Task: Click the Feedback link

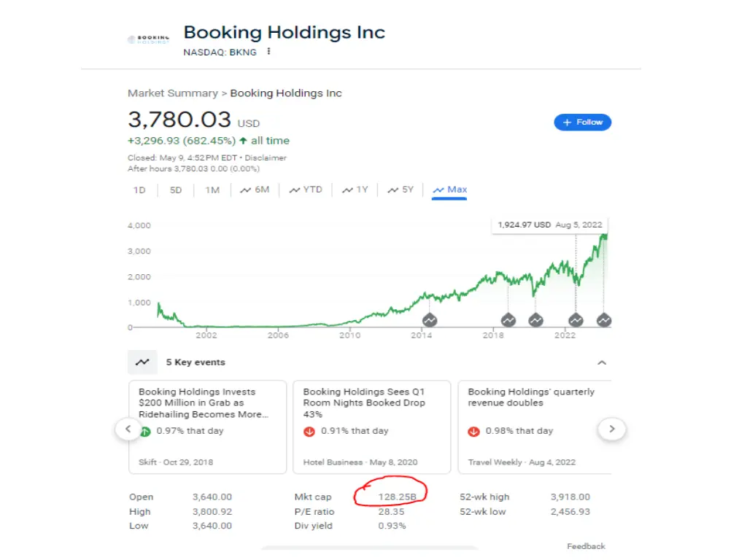Action: [x=586, y=546]
